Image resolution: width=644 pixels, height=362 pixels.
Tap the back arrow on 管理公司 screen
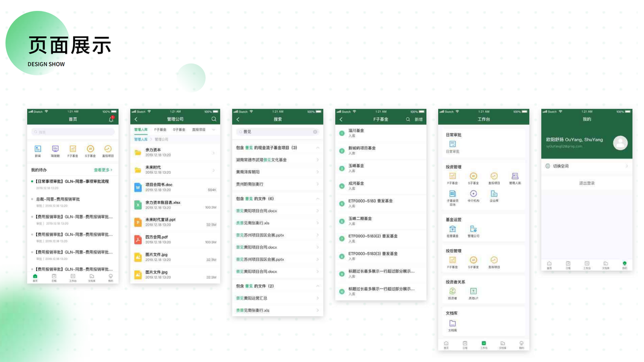[x=136, y=119]
